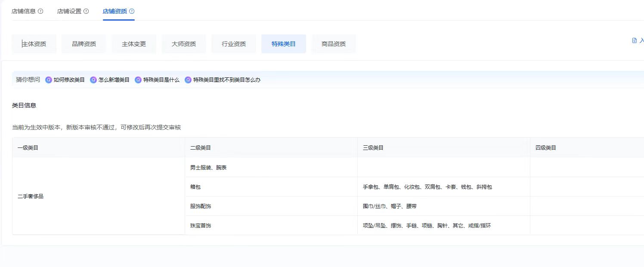Switch to the 大师资质 sub-tab
This screenshot has width=644, height=267.
click(x=184, y=44)
